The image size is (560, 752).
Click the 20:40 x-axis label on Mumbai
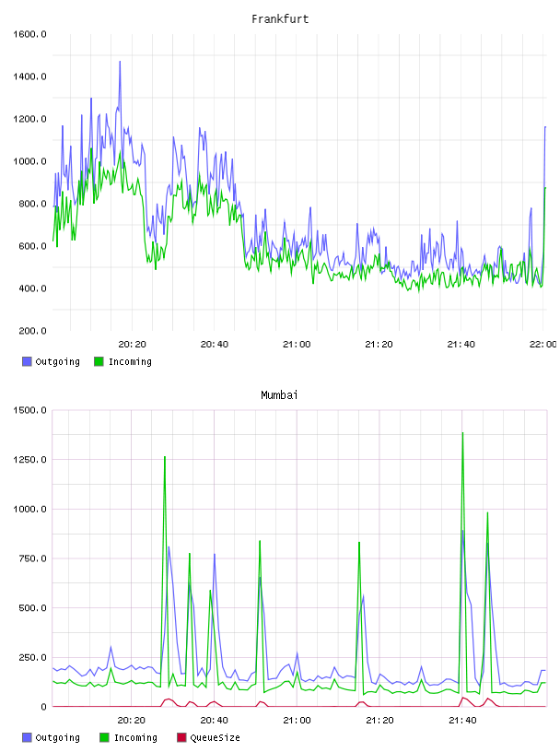pyautogui.click(x=214, y=721)
